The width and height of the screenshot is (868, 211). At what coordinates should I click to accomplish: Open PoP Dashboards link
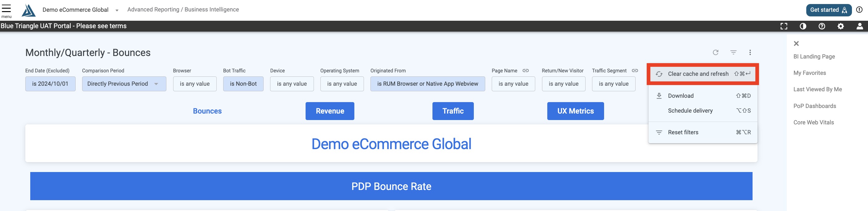(815, 106)
